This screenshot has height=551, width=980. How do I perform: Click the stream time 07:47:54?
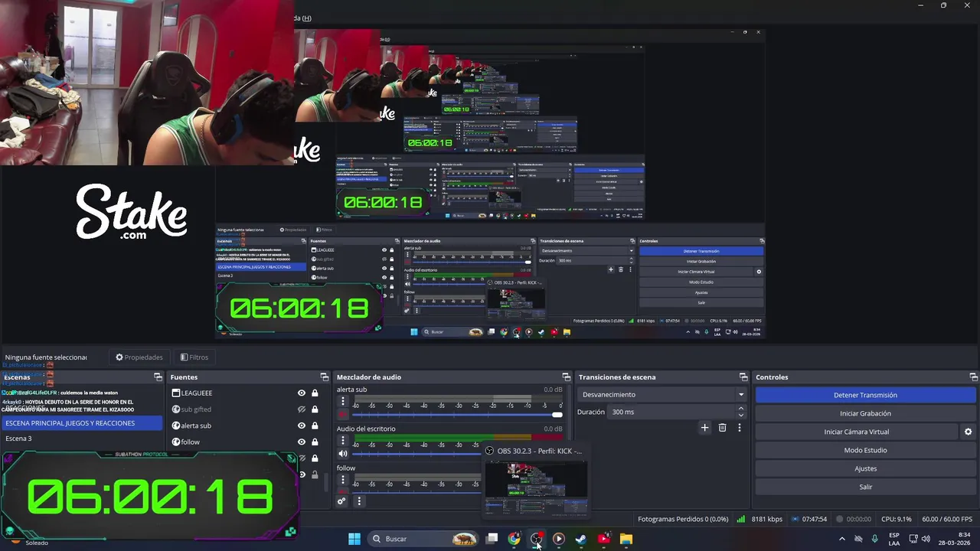coord(814,519)
